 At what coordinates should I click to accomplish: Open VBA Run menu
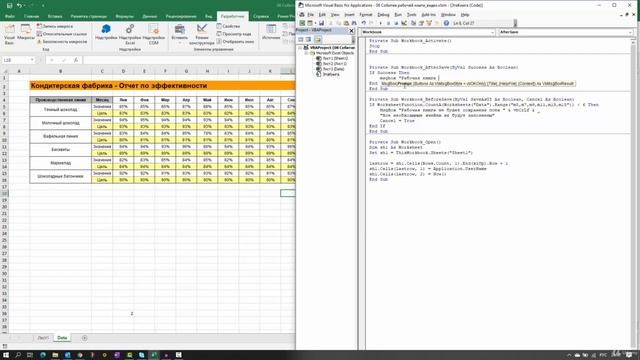398,15
